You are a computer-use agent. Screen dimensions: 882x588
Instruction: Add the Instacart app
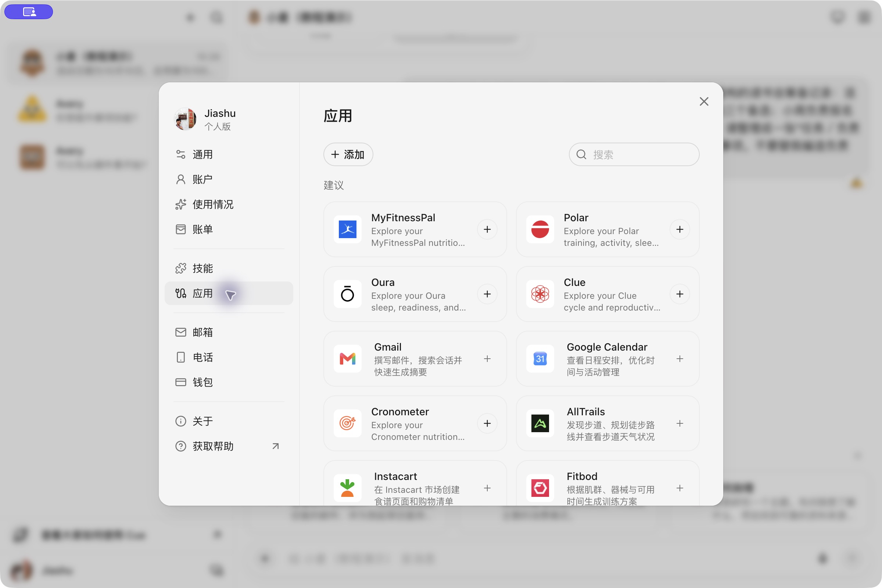click(x=487, y=488)
